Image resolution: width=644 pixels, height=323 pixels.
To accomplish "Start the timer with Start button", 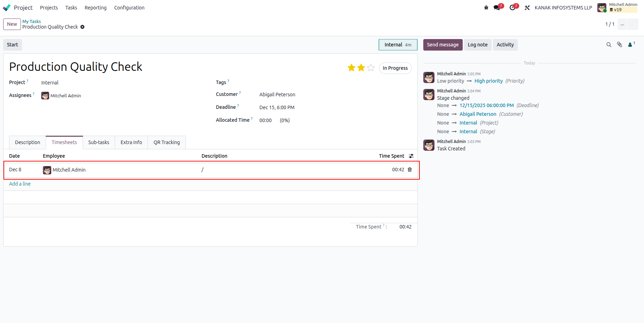I will [13, 45].
